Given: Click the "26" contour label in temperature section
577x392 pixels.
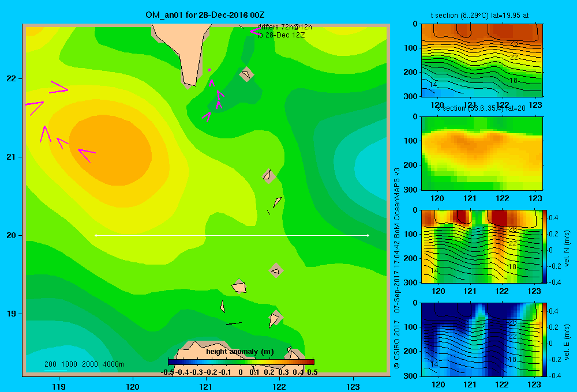Looking at the screenshot, I should coord(514,43).
